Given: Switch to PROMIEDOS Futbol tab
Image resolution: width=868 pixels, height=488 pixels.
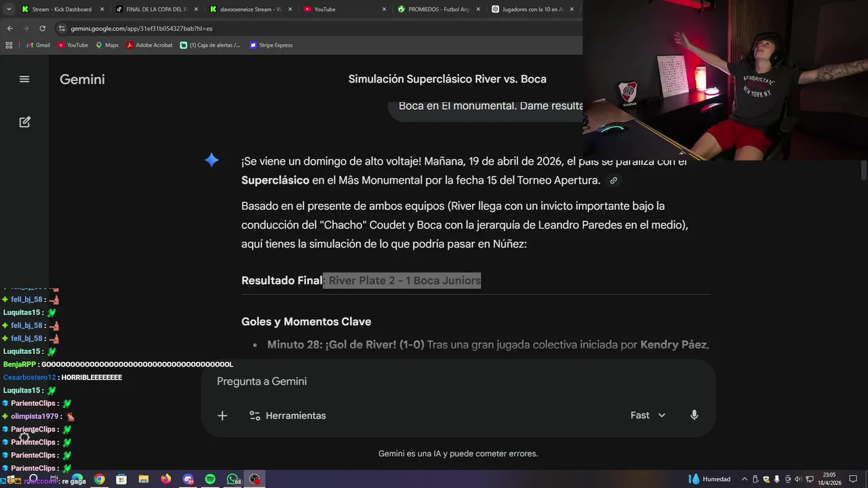Looking at the screenshot, I should click(x=439, y=9).
